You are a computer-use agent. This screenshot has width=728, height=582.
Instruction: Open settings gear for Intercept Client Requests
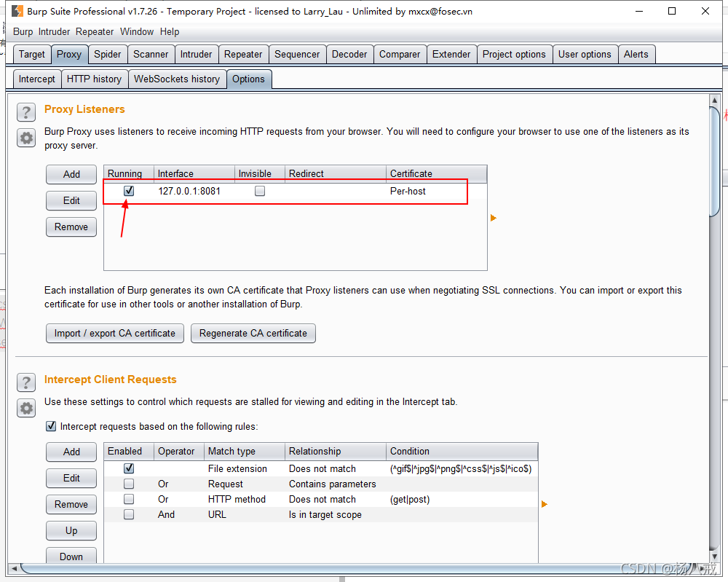click(26, 409)
